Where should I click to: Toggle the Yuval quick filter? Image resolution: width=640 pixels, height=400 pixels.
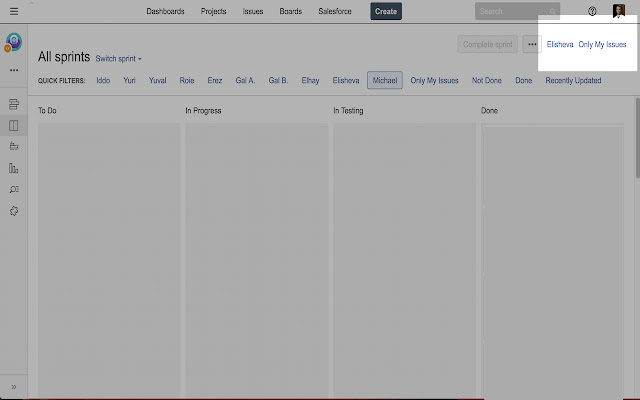[x=158, y=80]
